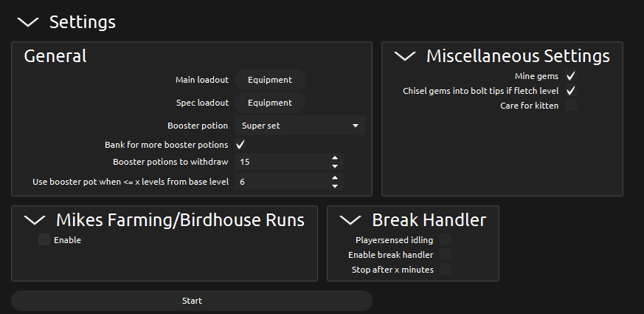Increase booster pot level threshold
The width and height of the screenshot is (644, 314).
(335, 178)
